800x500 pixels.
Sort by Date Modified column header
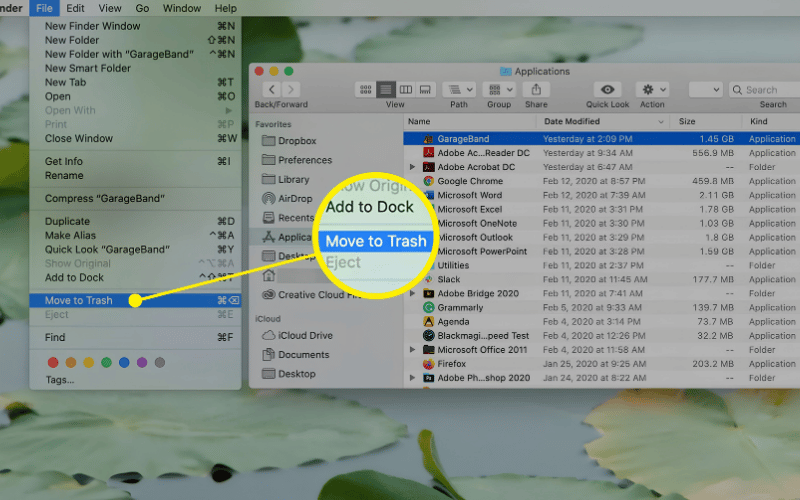click(603, 121)
